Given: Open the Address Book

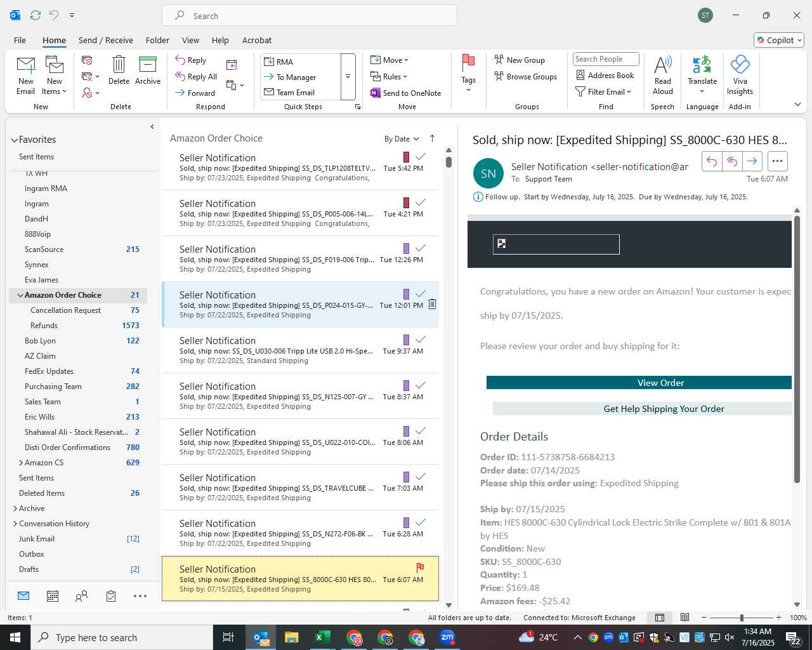Looking at the screenshot, I should click(605, 76).
